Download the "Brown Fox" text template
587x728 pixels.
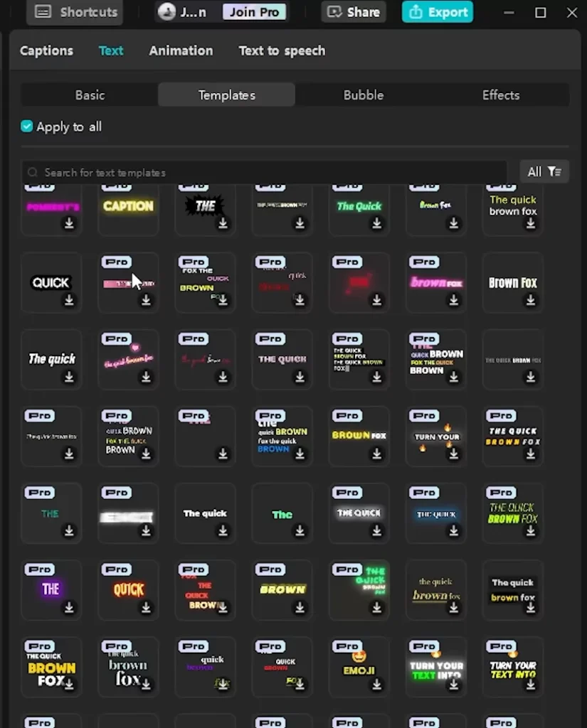point(530,300)
